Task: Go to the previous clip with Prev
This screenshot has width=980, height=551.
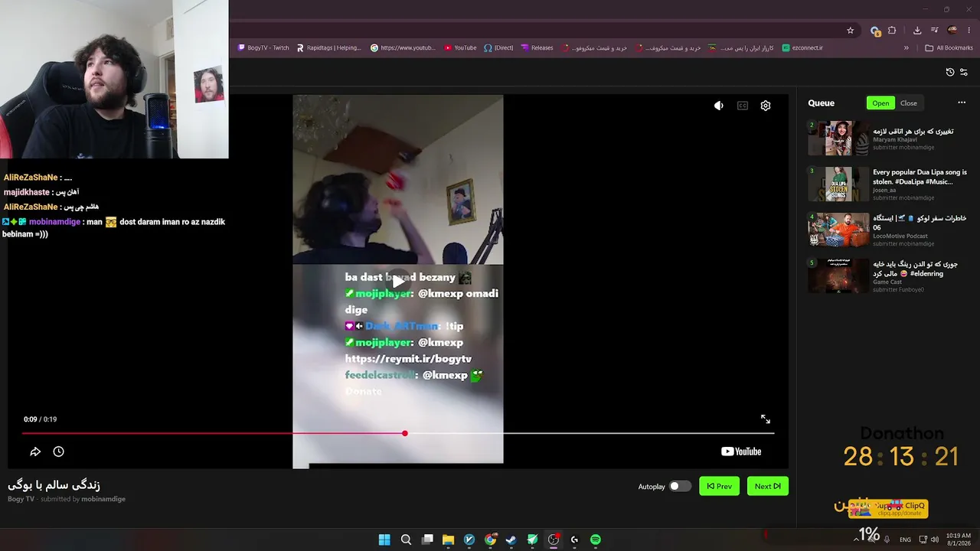Action: coord(720,486)
